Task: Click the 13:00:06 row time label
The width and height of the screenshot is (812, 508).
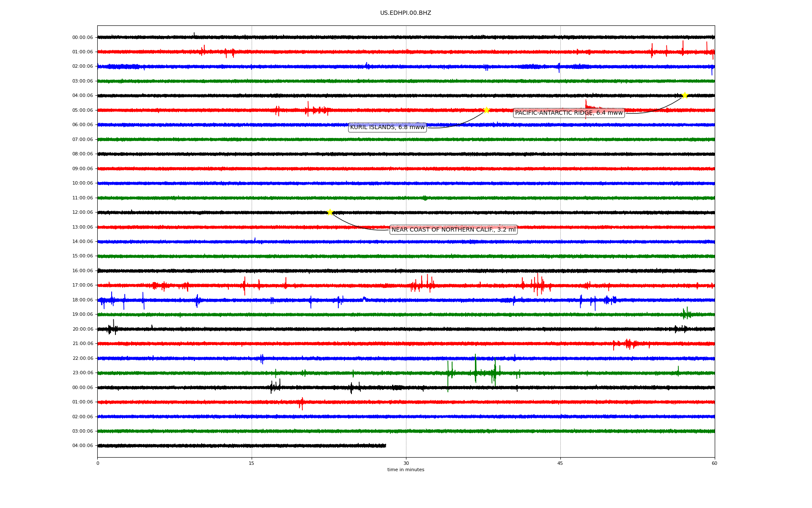Action: [82, 227]
